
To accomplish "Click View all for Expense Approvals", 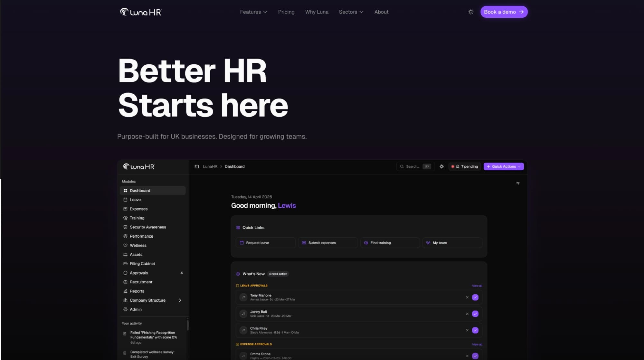I will pyautogui.click(x=477, y=345).
